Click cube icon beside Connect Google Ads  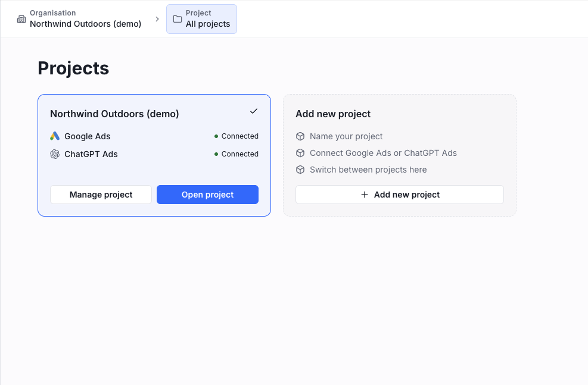click(300, 153)
